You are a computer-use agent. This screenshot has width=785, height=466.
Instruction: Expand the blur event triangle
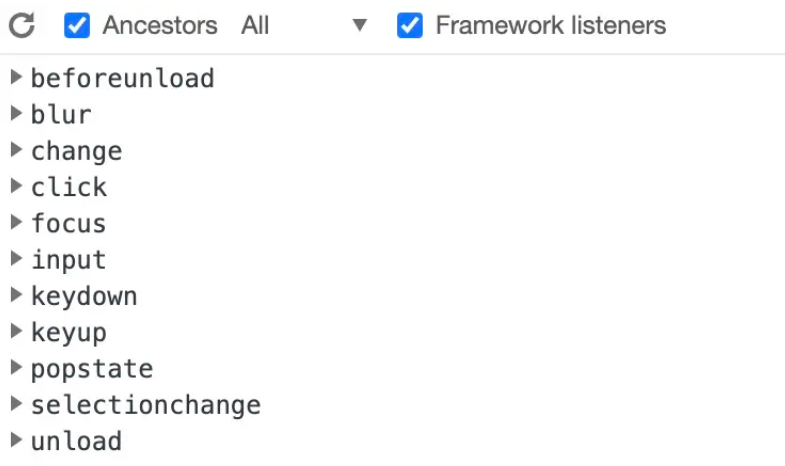tap(16, 114)
